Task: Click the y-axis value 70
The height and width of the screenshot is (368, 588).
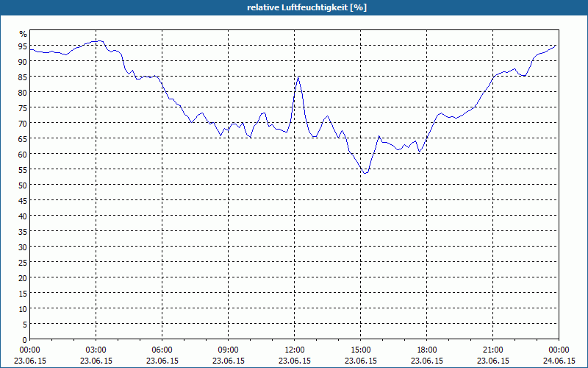Action: point(23,123)
